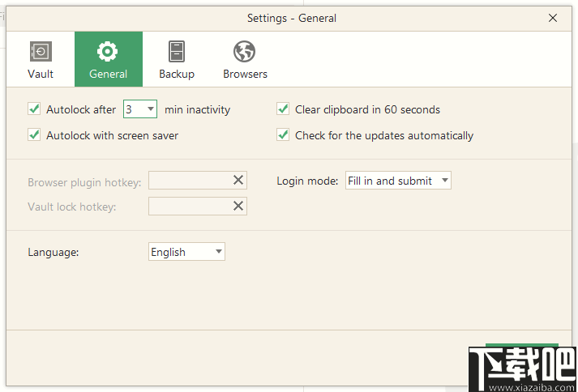Select the General settings tab

click(109, 59)
